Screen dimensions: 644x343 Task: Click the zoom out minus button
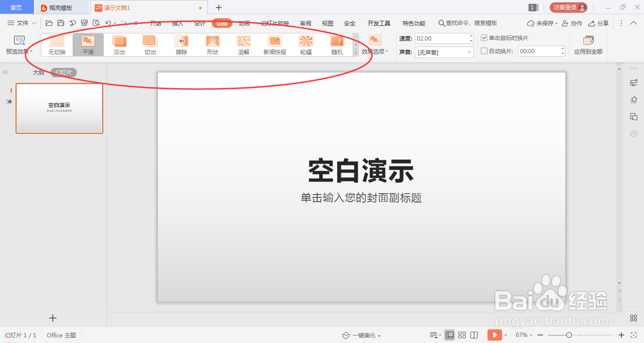pyautogui.click(x=540, y=335)
